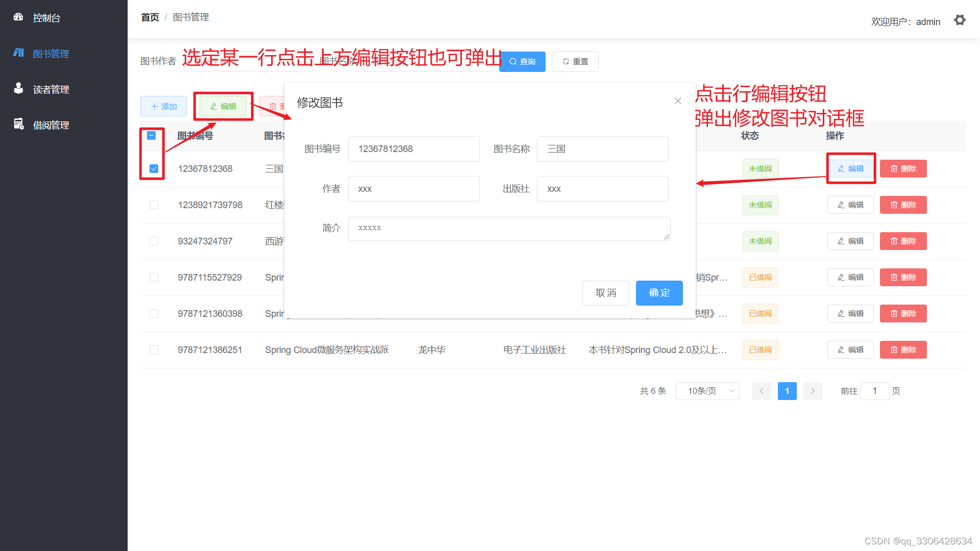Open the settings gear icon
Viewport: 980px width, 551px height.
click(x=960, y=20)
